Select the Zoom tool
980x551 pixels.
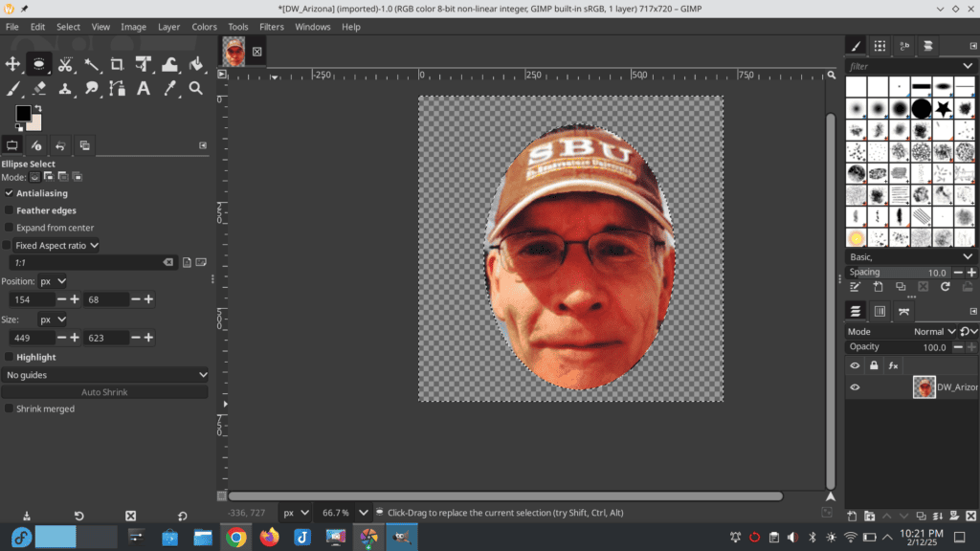(195, 89)
